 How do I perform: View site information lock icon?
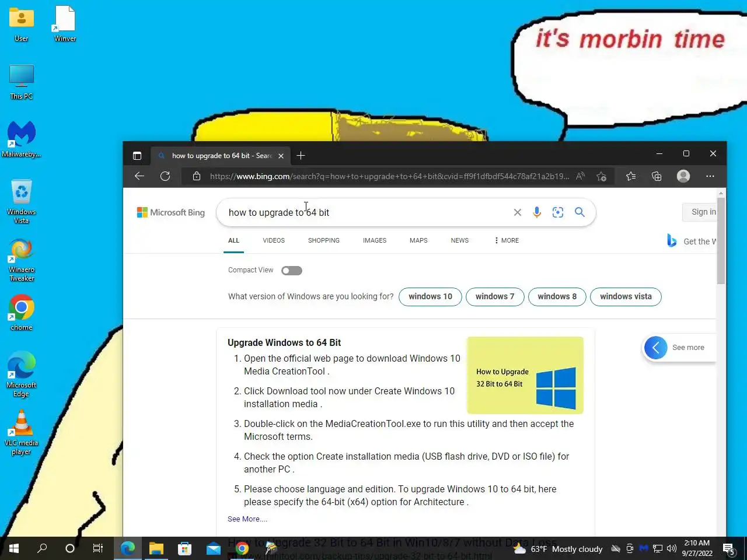pyautogui.click(x=197, y=176)
